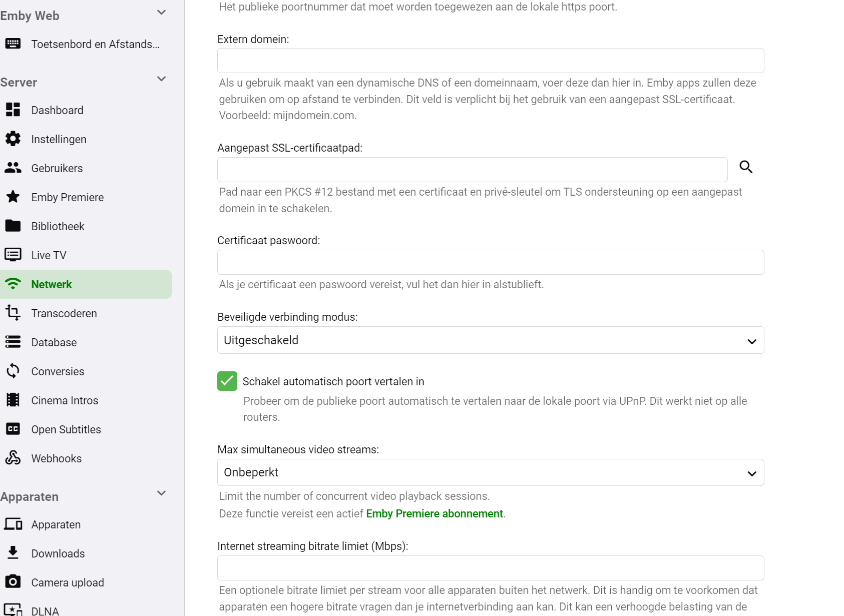The width and height of the screenshot is (844, 616).
Task: Open Max simultaneous video streams dropdown
Action: [490, 472]
